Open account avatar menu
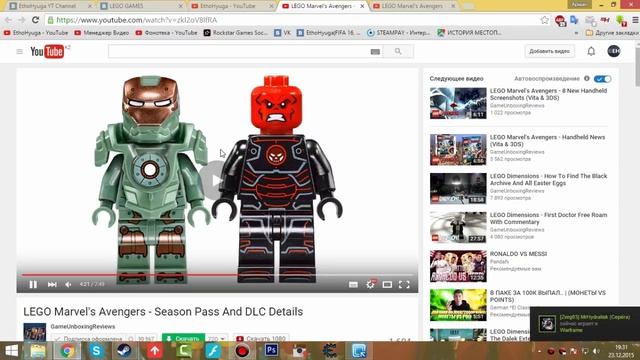 point(614,51)
